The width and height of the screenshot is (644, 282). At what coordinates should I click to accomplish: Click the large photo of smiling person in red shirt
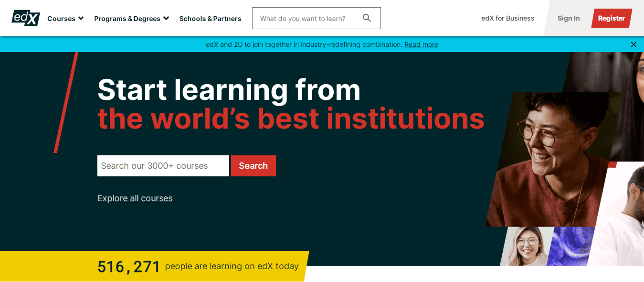[549, 163]
